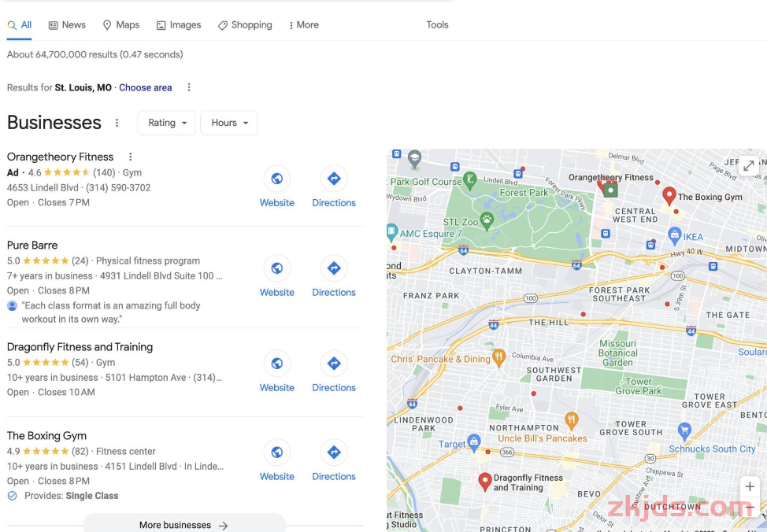767x532 pixels.
Task: Click the Forest Park label on map
Action: [x=524, y=193]
